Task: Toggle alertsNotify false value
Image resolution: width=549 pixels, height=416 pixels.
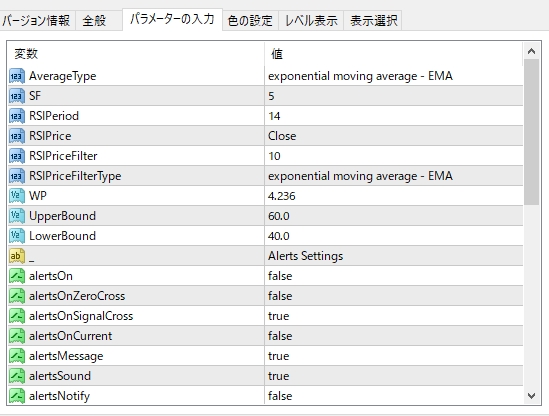Action: [394, 396]
